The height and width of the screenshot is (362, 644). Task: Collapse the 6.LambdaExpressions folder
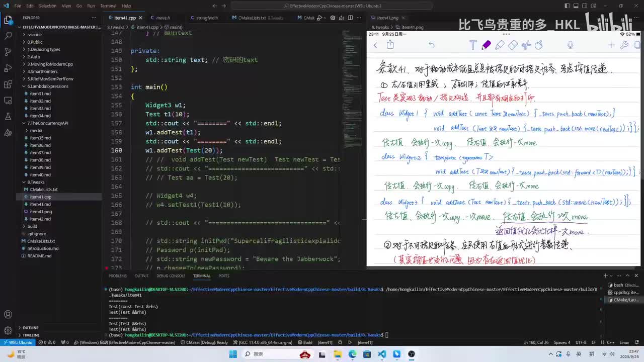pyautogui.click(x=48, y=86)
